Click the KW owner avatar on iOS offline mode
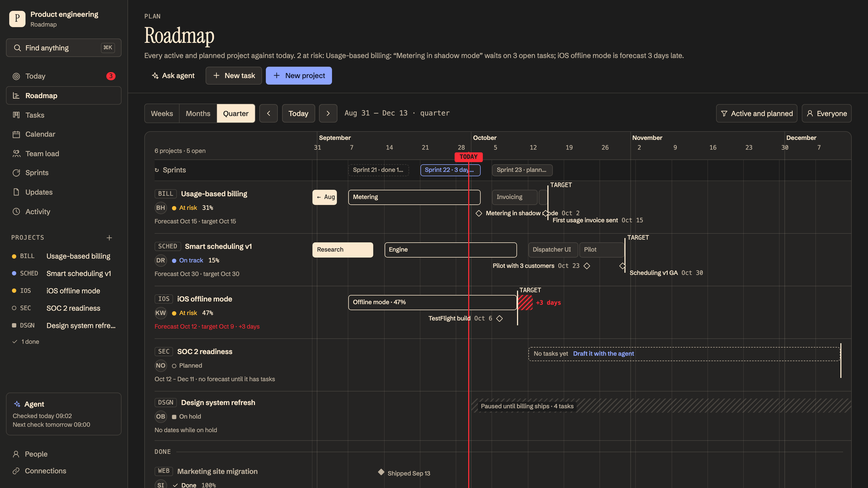Screen dimensions: 868x488 [x=161, y=313]
